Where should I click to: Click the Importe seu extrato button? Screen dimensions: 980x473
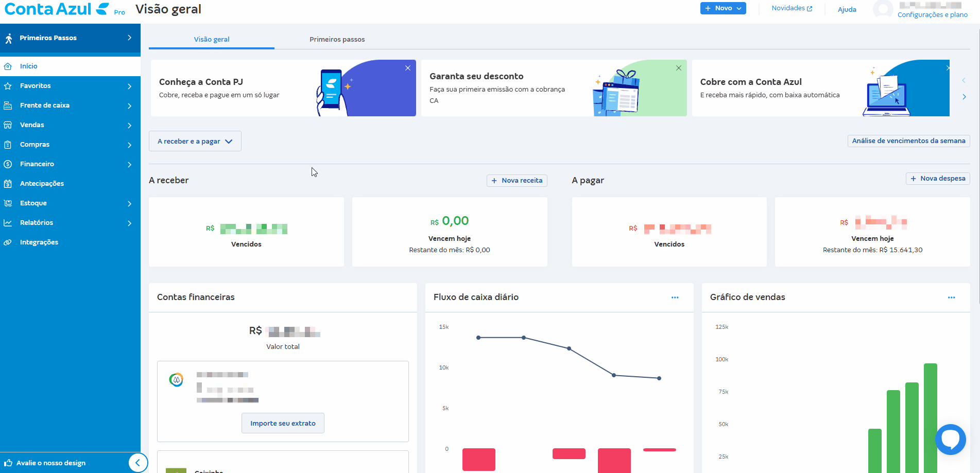tap(283, 423)
